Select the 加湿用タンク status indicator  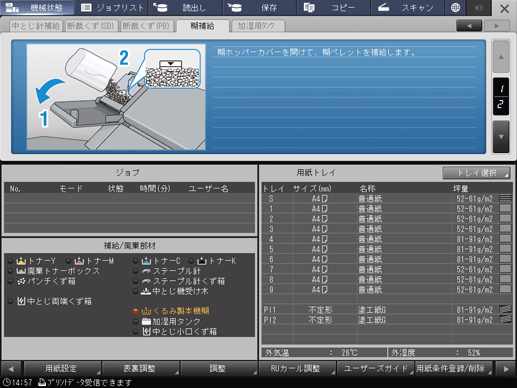click(x=135, y=321)
